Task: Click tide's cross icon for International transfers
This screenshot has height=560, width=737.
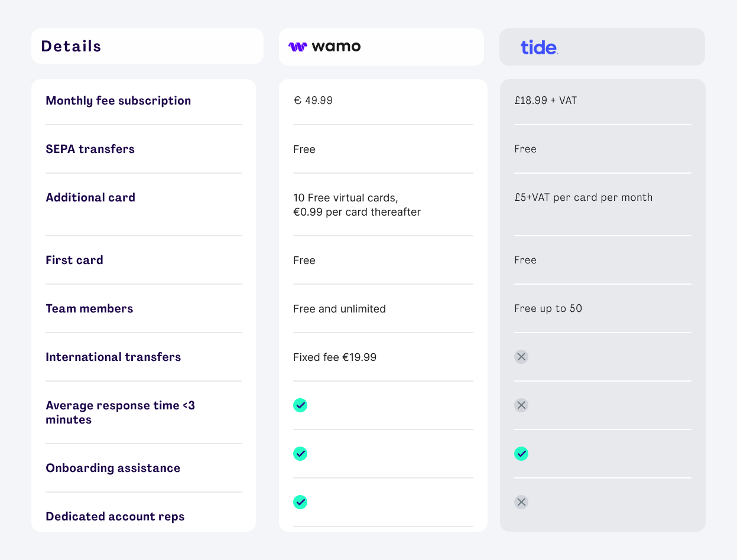Action: coord(521,357)
